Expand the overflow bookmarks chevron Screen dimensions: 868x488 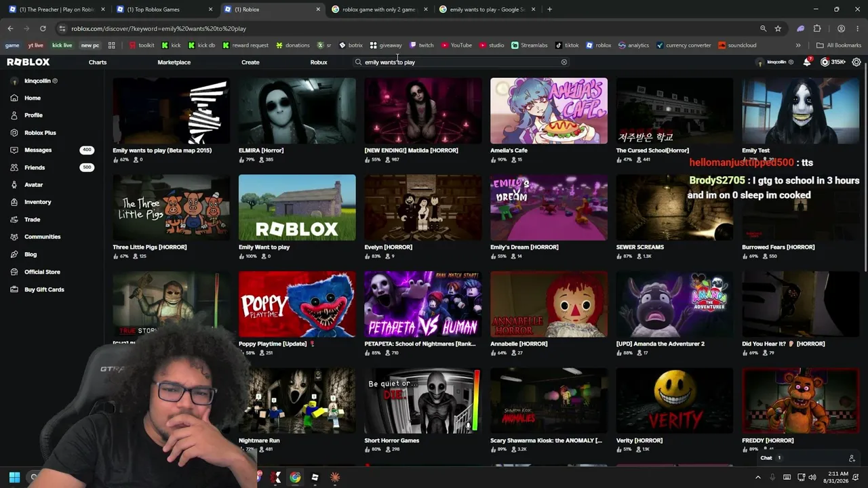tap(798, 45)
